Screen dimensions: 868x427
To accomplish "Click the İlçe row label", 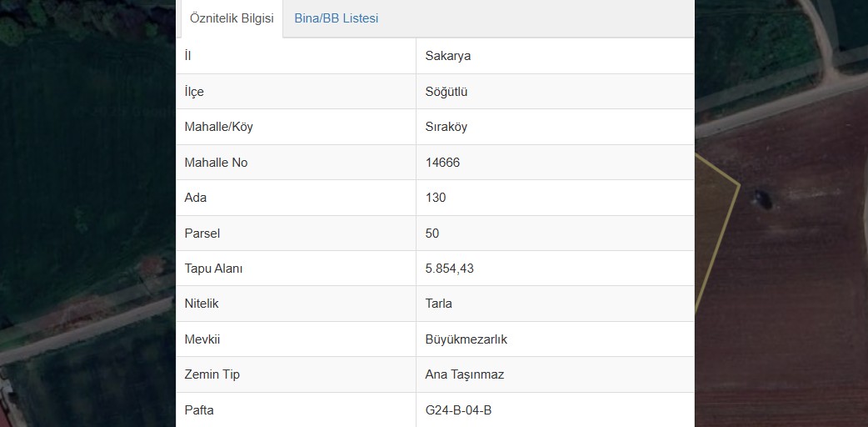I will (194, 92).
